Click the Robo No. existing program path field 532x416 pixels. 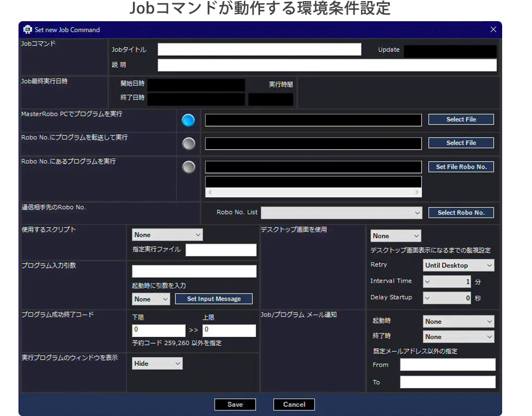pyautogui.click(x=313, y=167)
